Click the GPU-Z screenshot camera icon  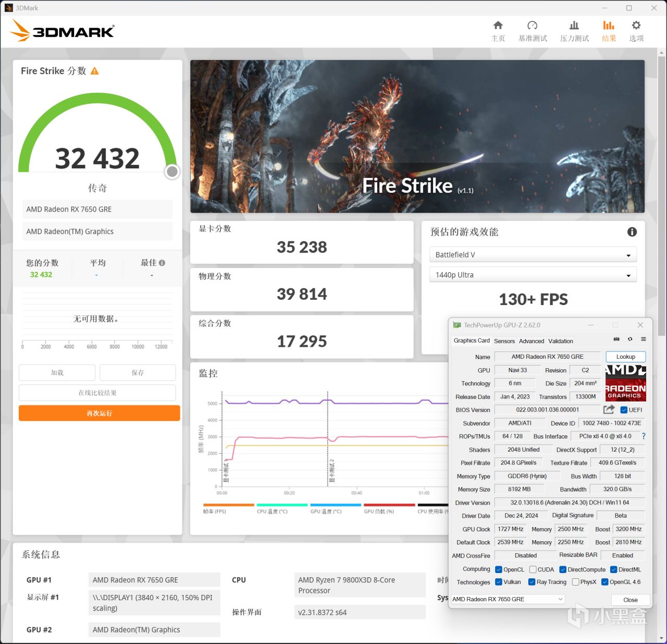[616, 339]
